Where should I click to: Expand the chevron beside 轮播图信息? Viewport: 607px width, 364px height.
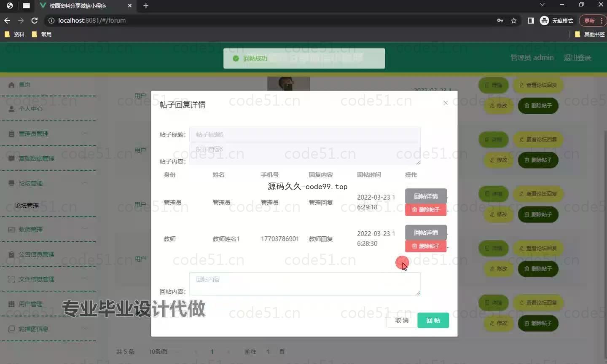click(85, 328)
